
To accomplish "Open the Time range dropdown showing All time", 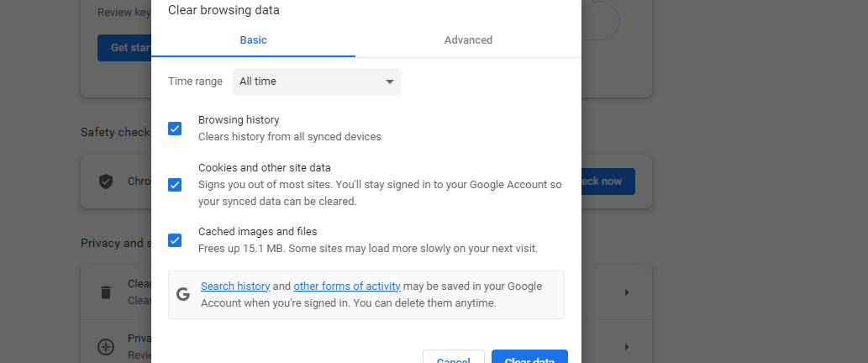I will 316,82.
